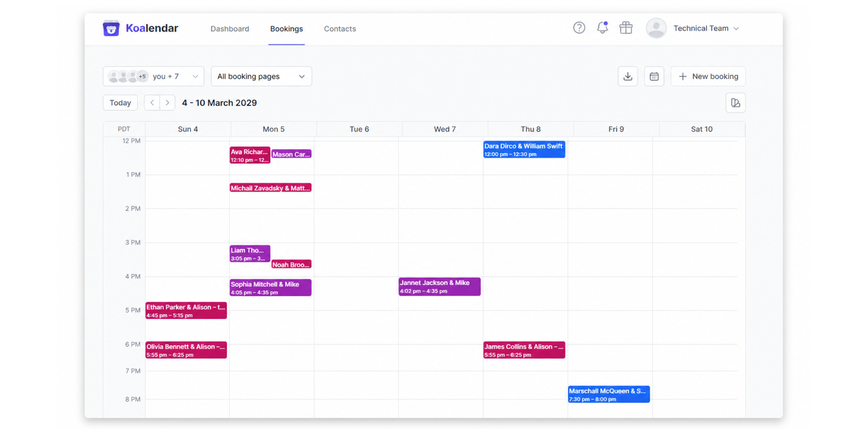868x434 pixels.
Task: Click the download bookings icon
Action: pyautogui.click(x=628, y=76)
